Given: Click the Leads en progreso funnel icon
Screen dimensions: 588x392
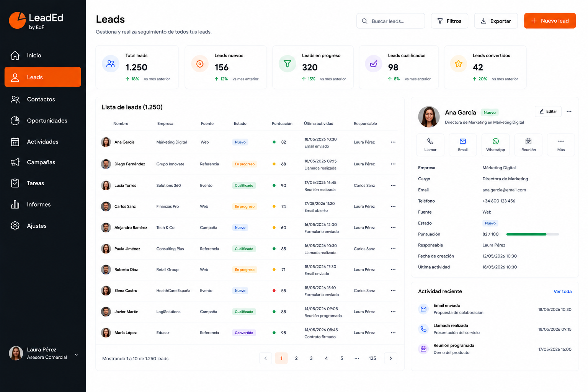Looking at the screenshot, I should (x=287, y=64).
